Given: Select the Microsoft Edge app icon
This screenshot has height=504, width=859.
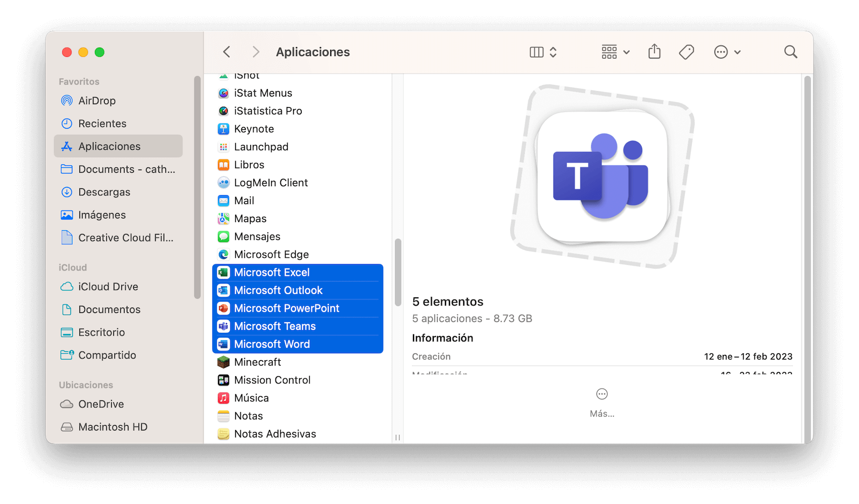Looking at the screenshot, I should (223, 254).
